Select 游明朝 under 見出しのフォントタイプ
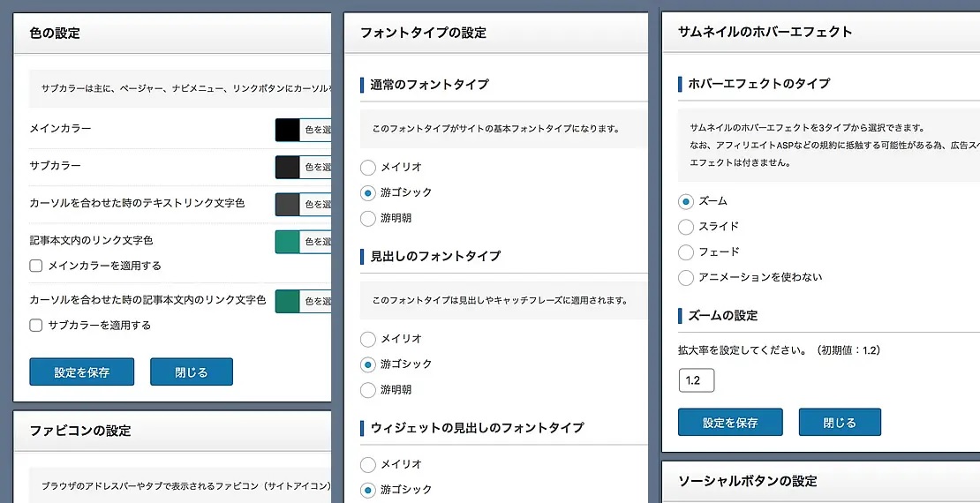 [368, 389]
